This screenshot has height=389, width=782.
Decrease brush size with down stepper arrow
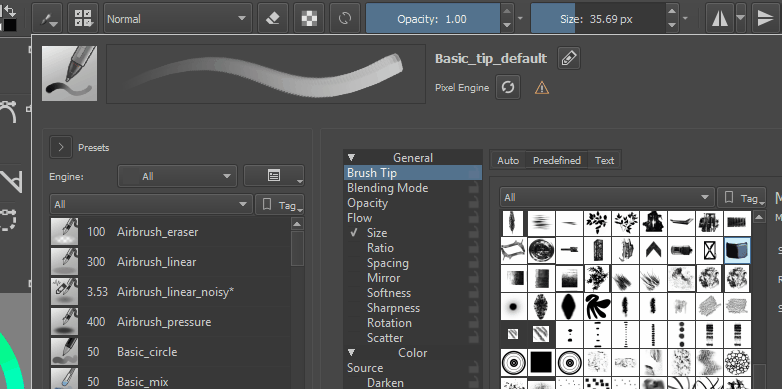click(x=672, y=26)
